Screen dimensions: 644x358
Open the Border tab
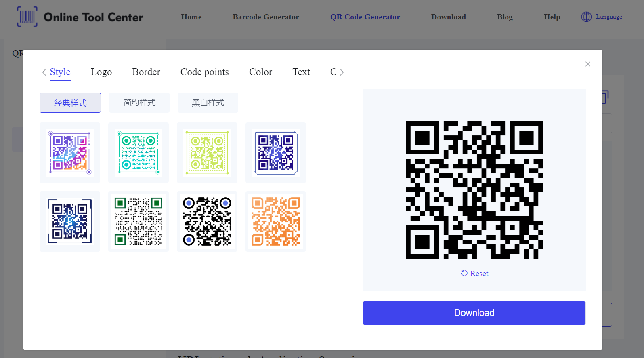point(146,72)
